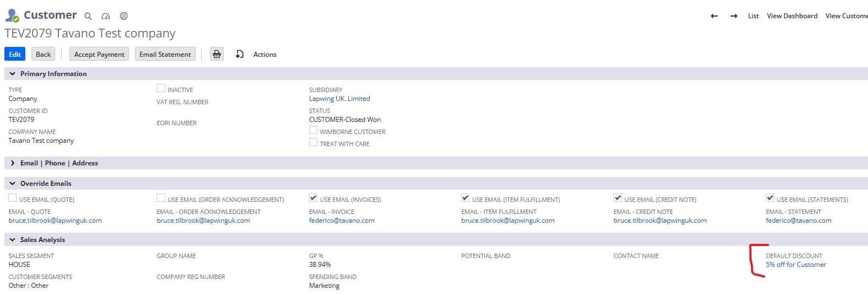Open the Actions menu
The height and width of the screenshot is (295, 868).
click(x=265, y=54)
